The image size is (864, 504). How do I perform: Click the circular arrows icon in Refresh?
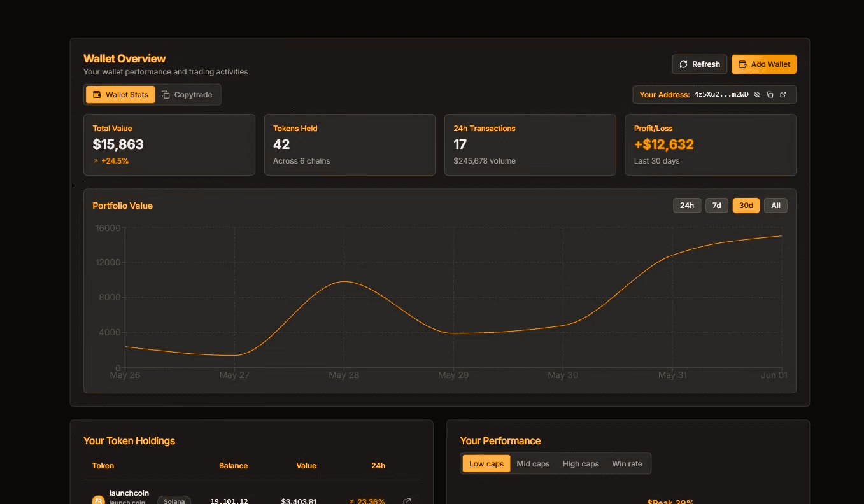[x=683, y=64]
